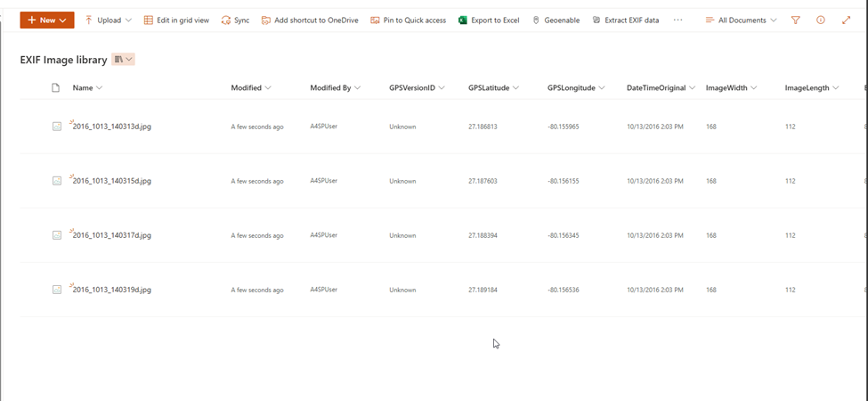Click the New button
The height and width of the screenshot is (401, 868).
[47, 20]
